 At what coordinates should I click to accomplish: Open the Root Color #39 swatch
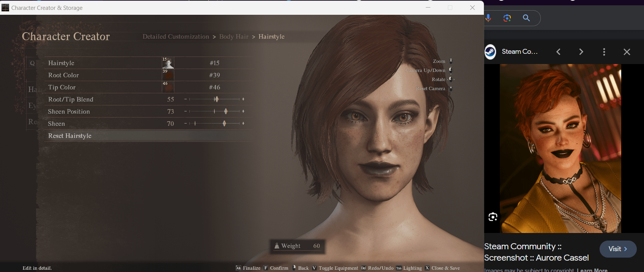click(168, 75)
